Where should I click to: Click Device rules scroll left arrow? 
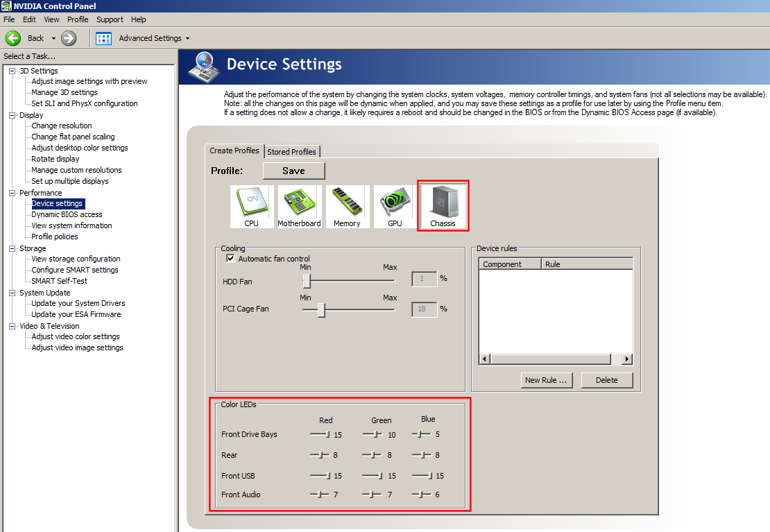click(485, 359)
